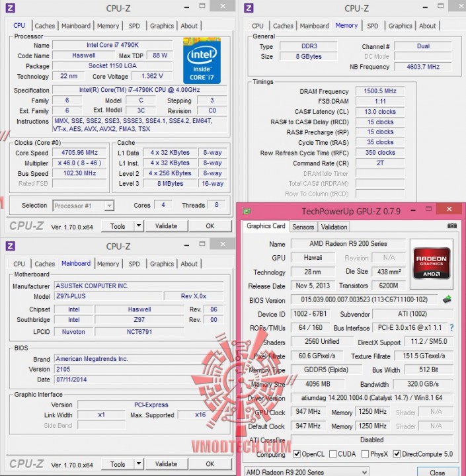466x476 pixels.
Task: Click the GPU-Z title bar app icon
Action: coord(247,211)
